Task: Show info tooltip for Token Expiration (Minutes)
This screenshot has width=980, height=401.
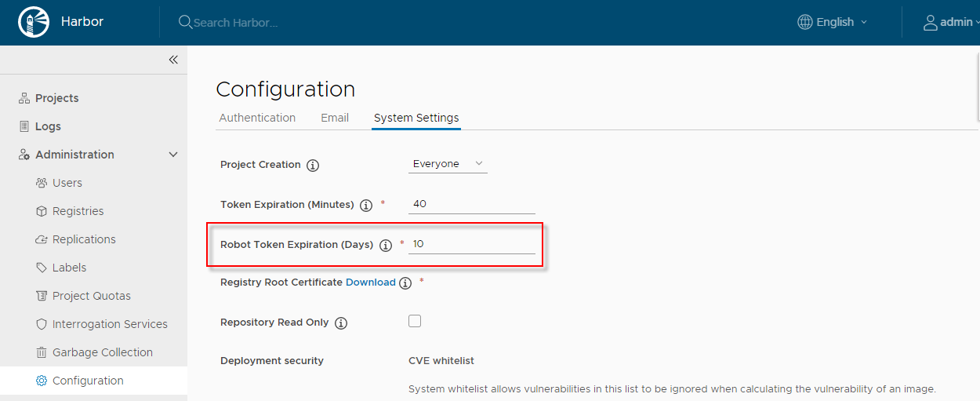Action: tap(366, 206)
